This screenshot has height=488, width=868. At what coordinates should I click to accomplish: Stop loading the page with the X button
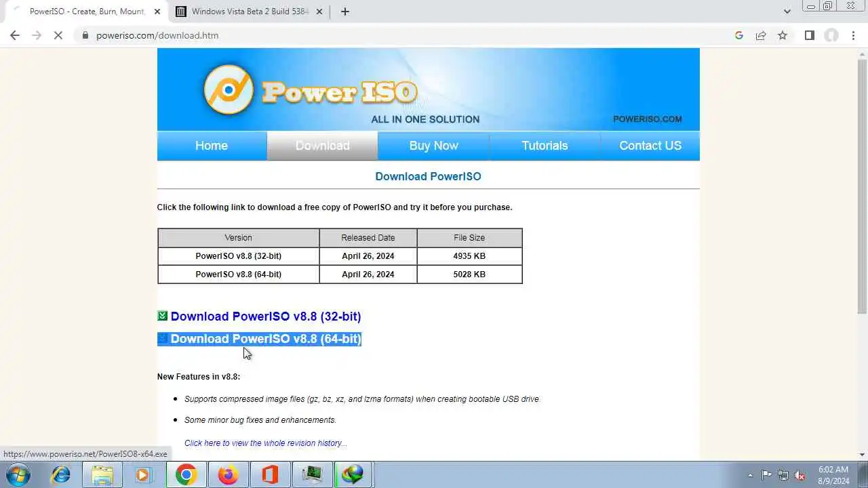click(58, 35)
